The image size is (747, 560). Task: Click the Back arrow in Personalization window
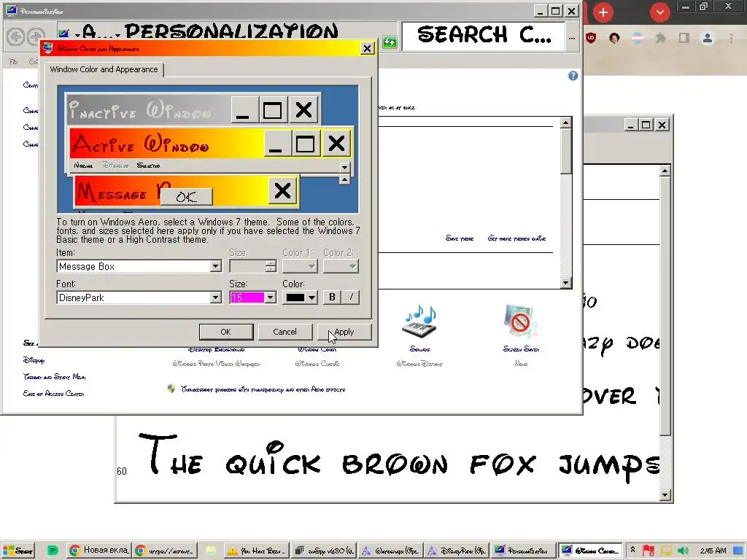pyautogui.click(x=16, y=36)
